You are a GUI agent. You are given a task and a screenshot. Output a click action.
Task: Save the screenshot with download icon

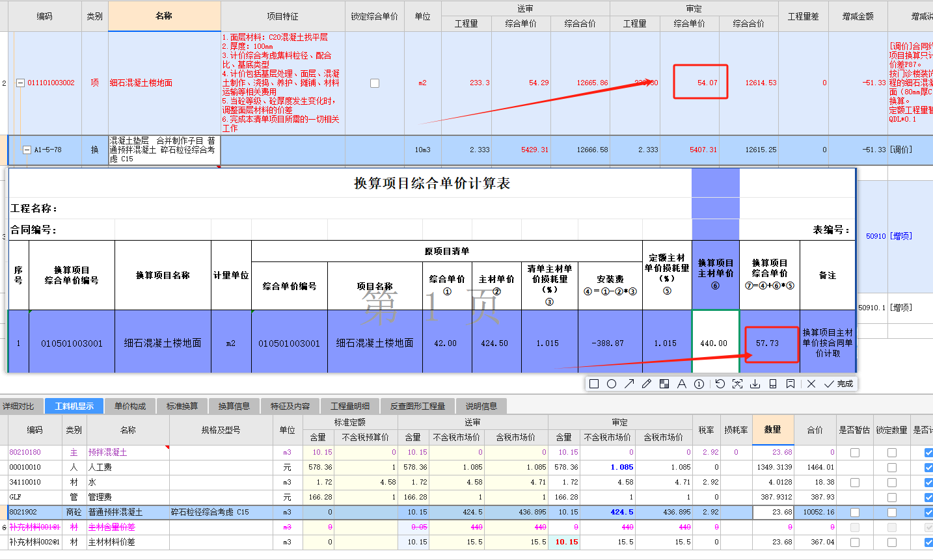(x=755, y=384)
